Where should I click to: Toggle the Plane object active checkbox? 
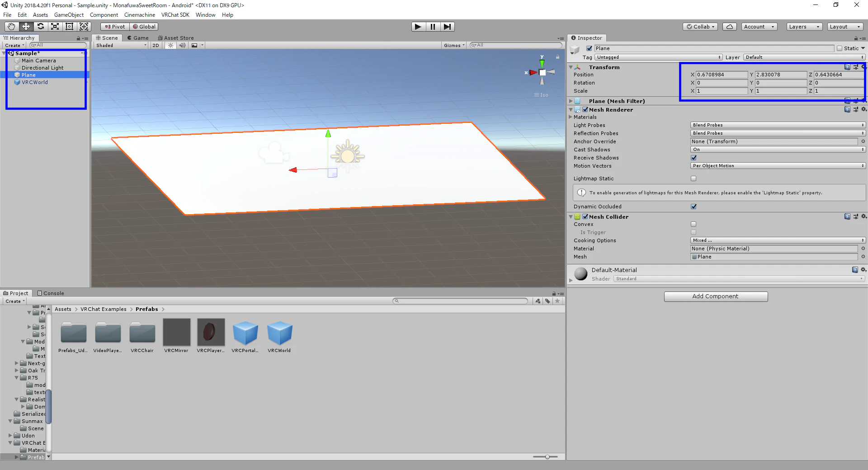589,48
